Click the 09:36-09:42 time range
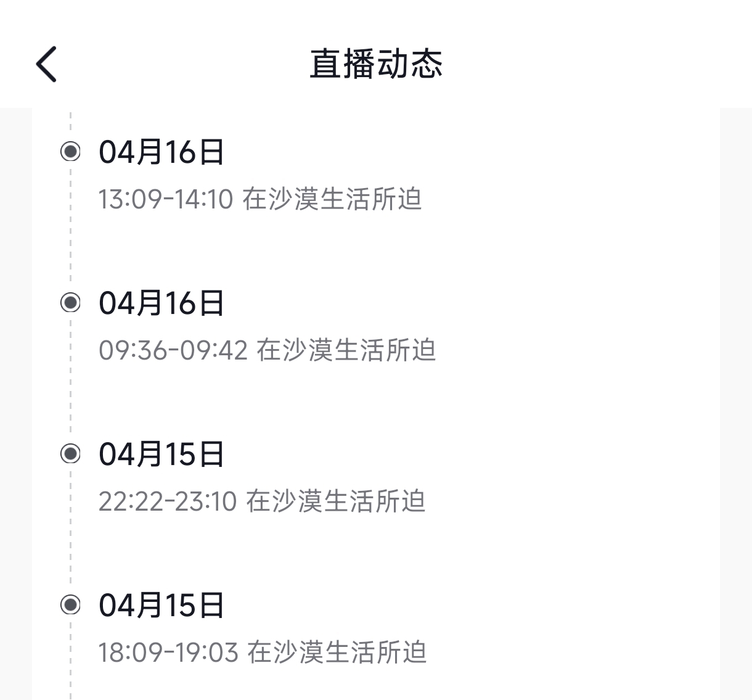The width and height of the screenshot is (752, 700). point(173,350)
